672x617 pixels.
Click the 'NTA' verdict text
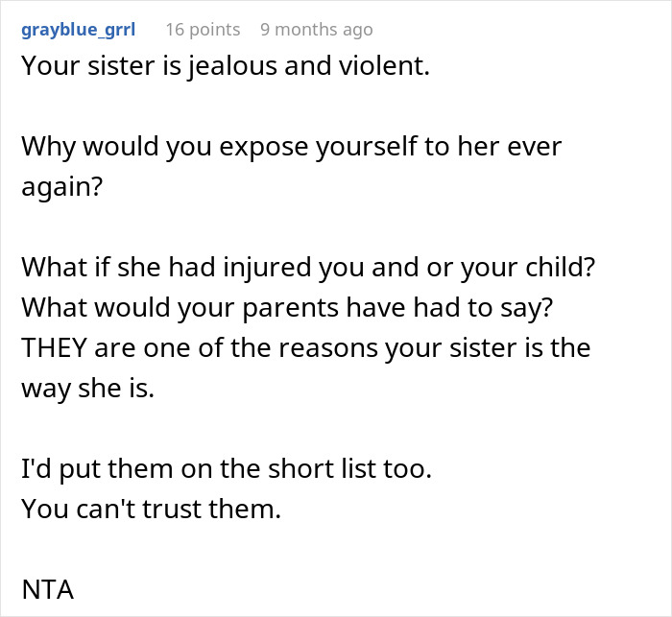click(47, 590)
